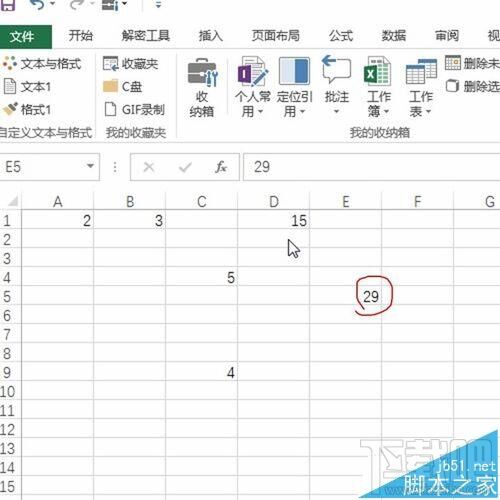Click the formula bar Enter checkmark icon
500x500 pixels.
[x=185, y=167]
